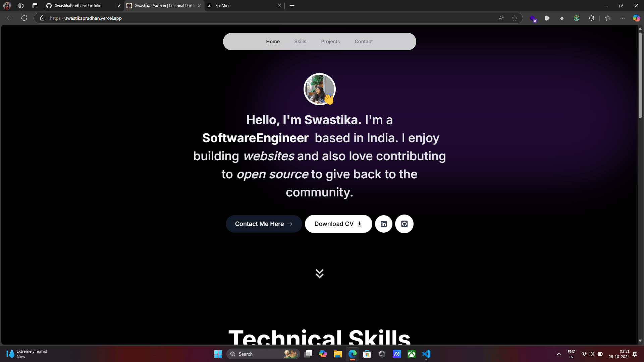The width and height of the screenshot is (644, 362).
Task: Switch to the EcoMine browser tab
Action: tap(241, 6)
